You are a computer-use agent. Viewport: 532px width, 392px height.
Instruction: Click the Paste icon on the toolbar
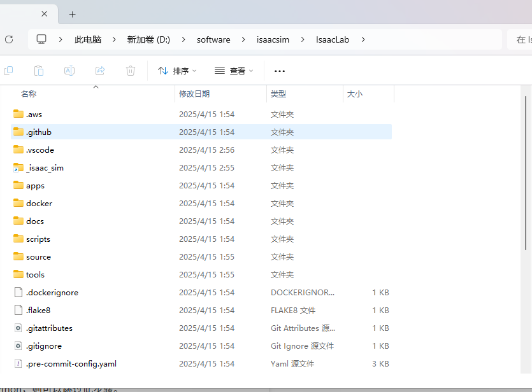point(39,71)
